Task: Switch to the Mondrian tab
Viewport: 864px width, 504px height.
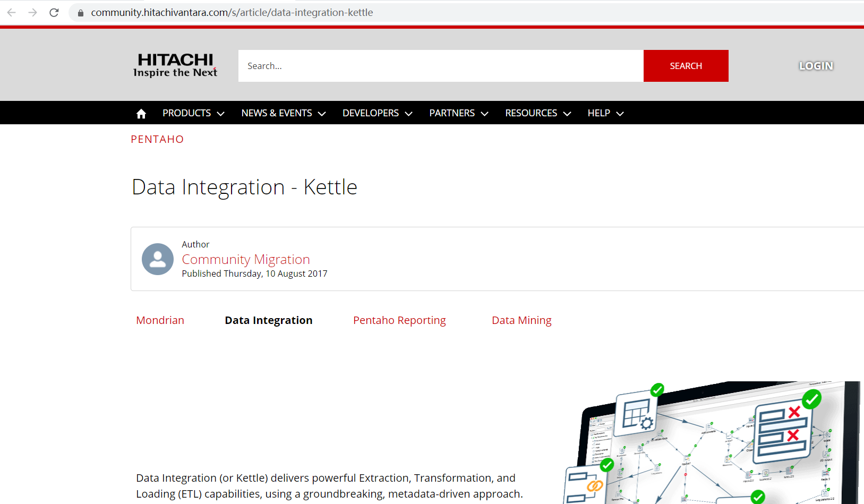Action: tap(160, 320)
